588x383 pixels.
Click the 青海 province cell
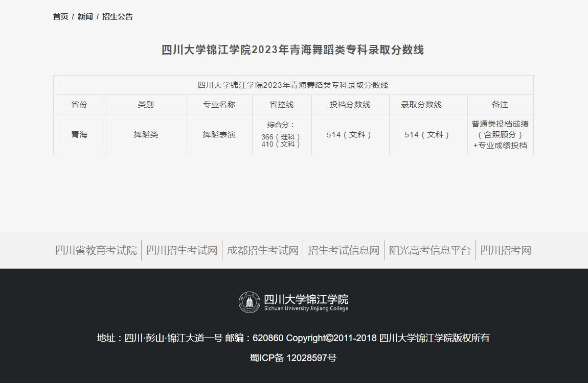[79, 134]
